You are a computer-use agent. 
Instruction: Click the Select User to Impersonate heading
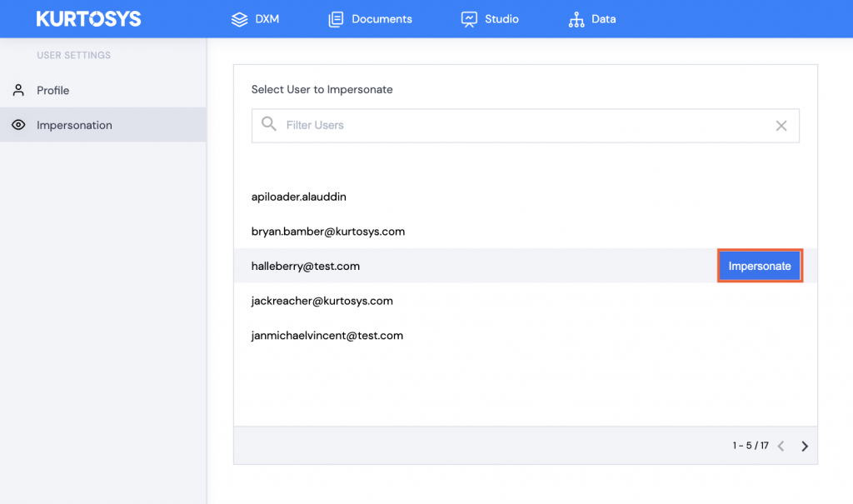coord(322,89)
